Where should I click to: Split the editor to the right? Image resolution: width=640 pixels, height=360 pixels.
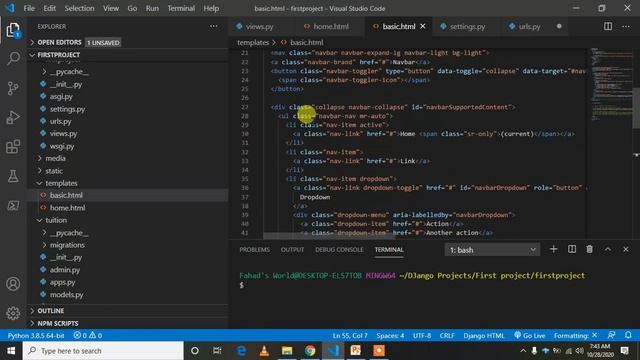point(608,26)
